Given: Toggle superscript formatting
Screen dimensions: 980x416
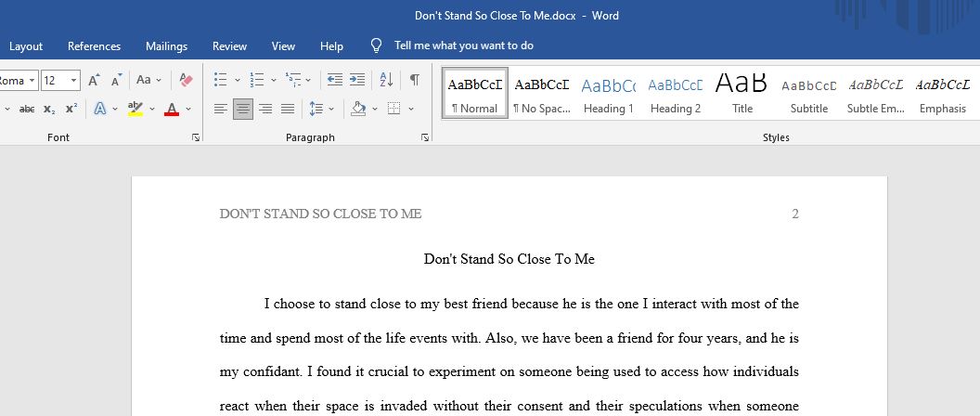Looking at the screenshot, I should (71, 109).
